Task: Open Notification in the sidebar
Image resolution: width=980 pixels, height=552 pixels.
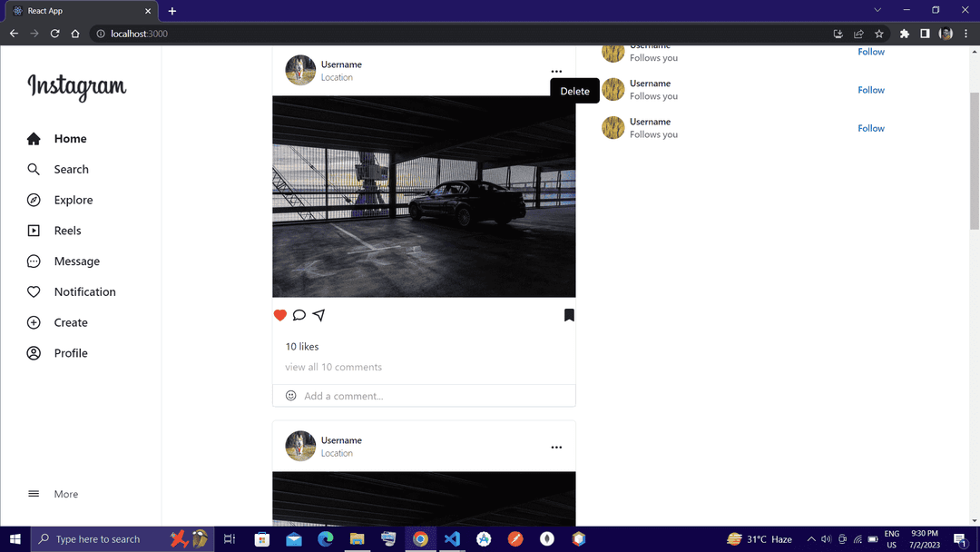Action: click(72, 292)
